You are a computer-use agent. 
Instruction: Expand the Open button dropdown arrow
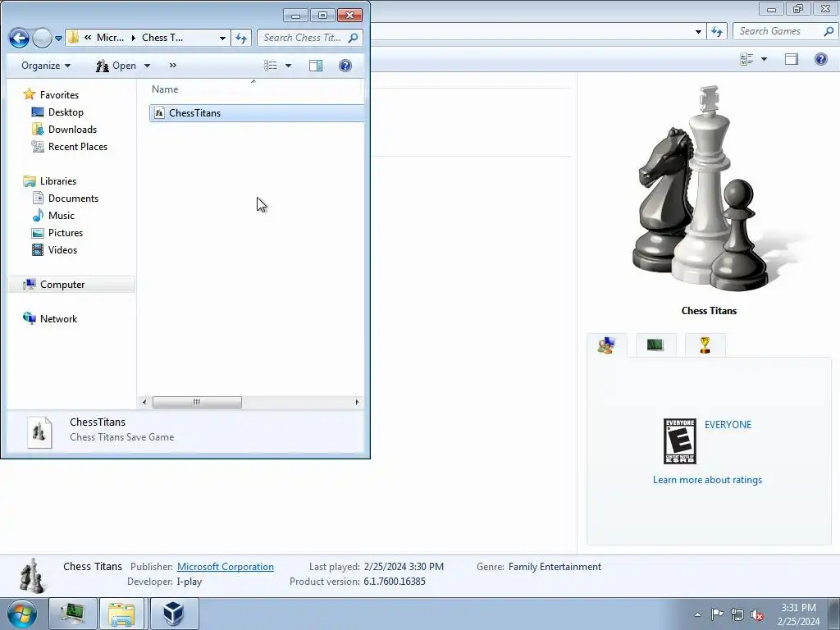click(x=148, y=66)
